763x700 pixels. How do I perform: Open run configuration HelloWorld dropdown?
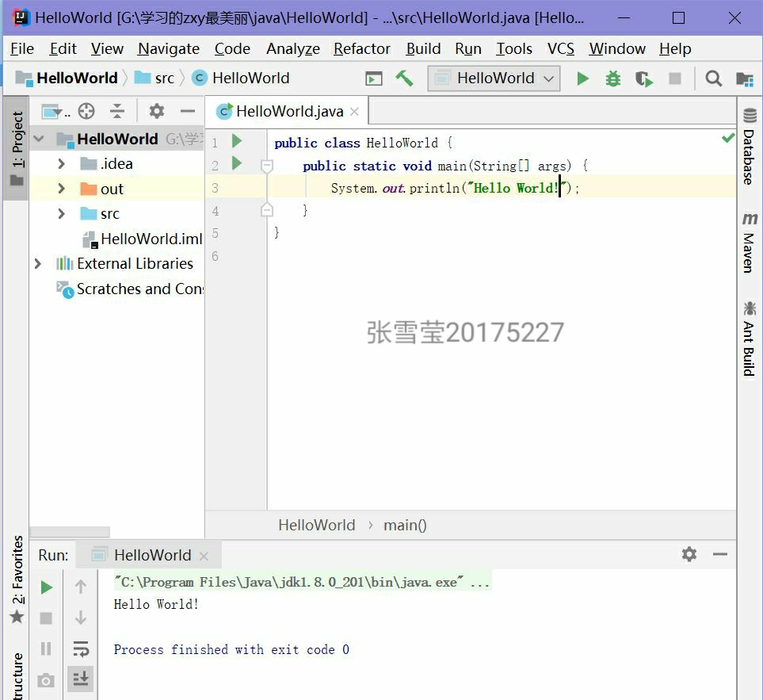point(494,78)
